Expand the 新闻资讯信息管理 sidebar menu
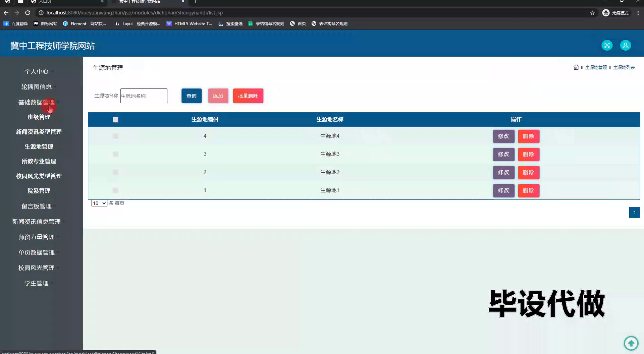Viewport: 644px width, 354px height. [x=37, y=222]
